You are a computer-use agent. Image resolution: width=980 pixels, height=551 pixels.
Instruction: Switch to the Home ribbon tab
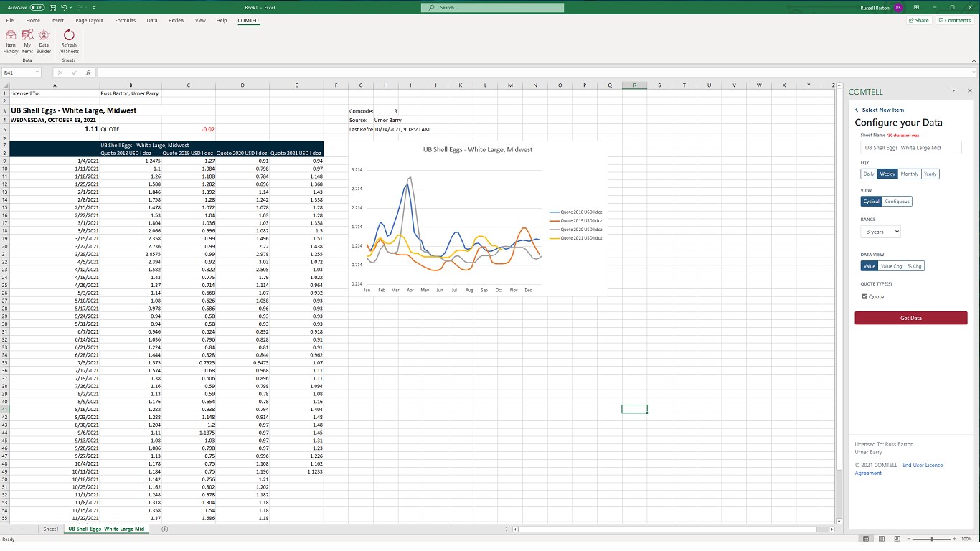(x=33, y=21)
